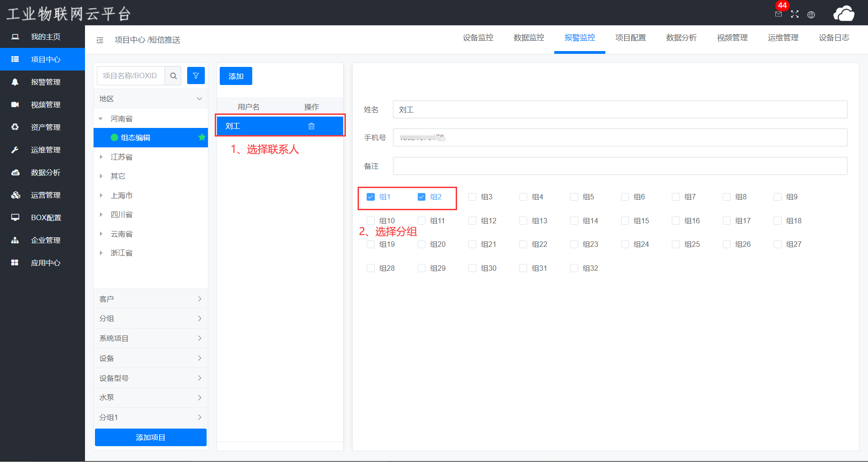Enable the 组5 checkbox
868x462 pixels.
click(574, 197)
